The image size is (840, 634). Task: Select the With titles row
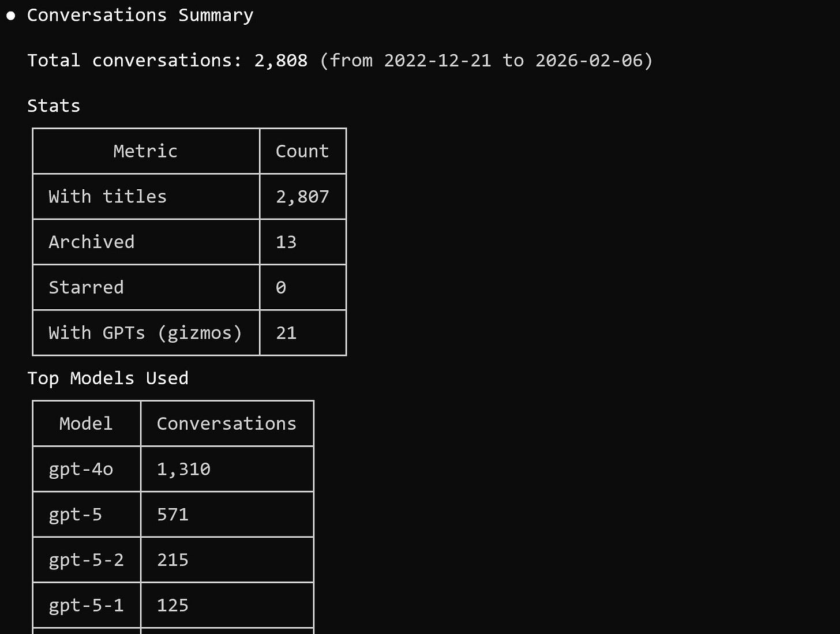pos(107,196)
